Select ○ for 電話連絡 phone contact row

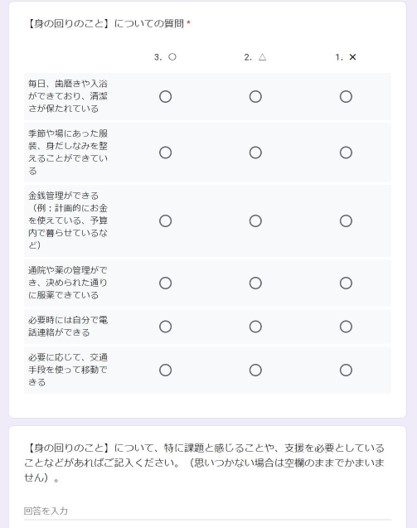point(165,327)
